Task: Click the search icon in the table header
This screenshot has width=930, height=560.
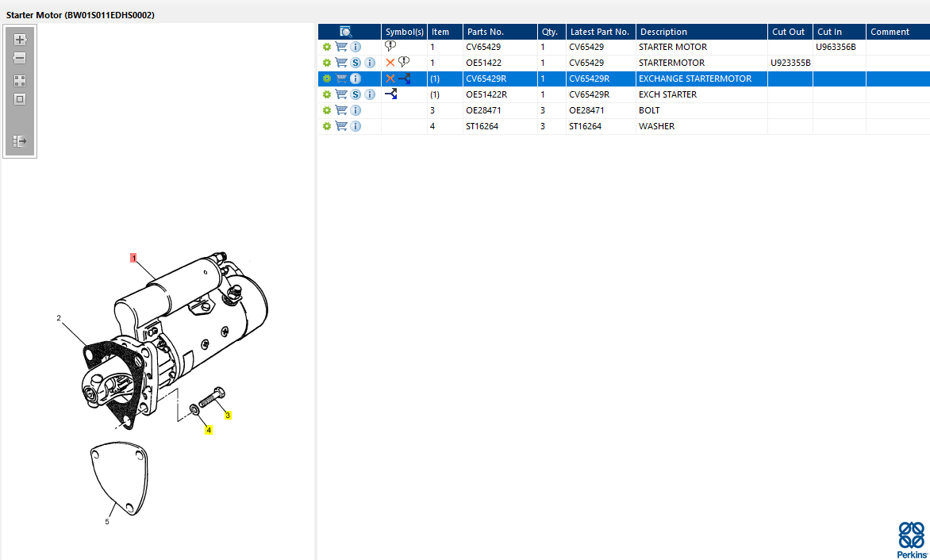Action: (346, 32)
